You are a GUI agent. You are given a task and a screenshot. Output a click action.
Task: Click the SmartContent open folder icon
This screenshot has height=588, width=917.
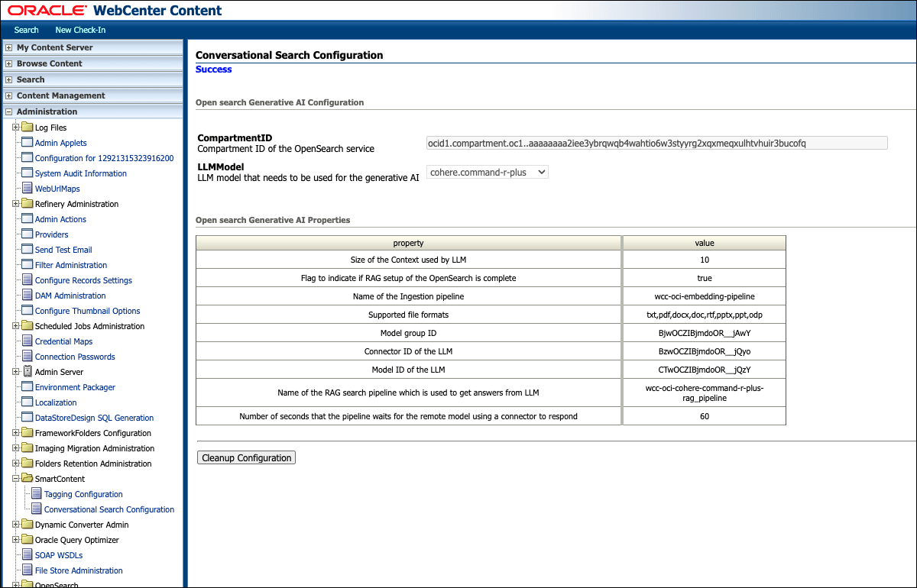(27, 479)
